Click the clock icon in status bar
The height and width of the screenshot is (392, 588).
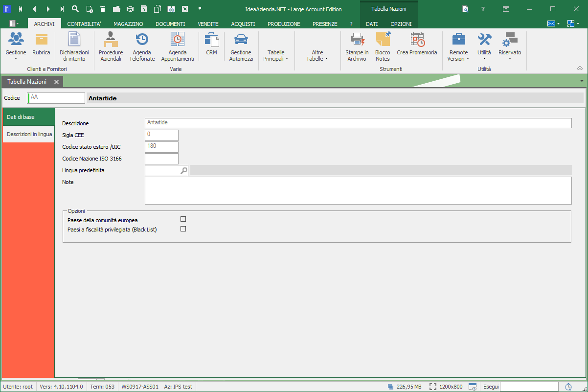click(x=568, y=387)
